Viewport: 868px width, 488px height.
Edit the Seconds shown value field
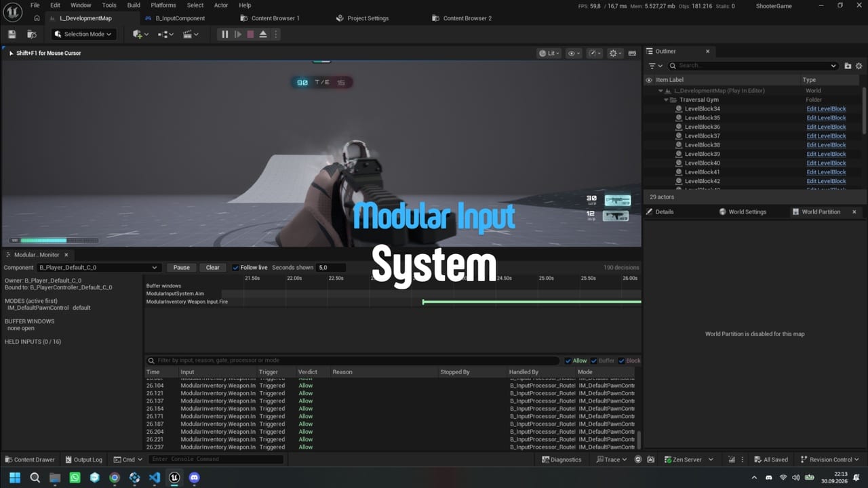[331, 268]
